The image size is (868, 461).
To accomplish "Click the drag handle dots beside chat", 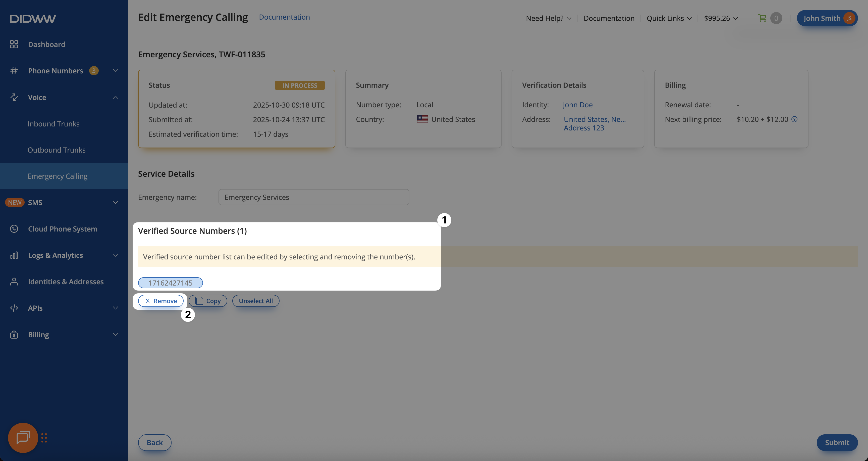I will pos(44,438).
